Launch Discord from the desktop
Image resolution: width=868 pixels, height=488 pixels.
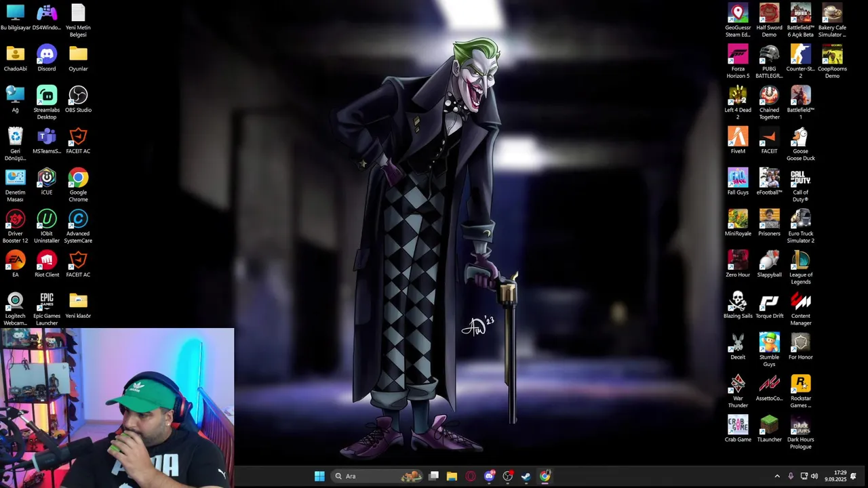tap(47, 59)
